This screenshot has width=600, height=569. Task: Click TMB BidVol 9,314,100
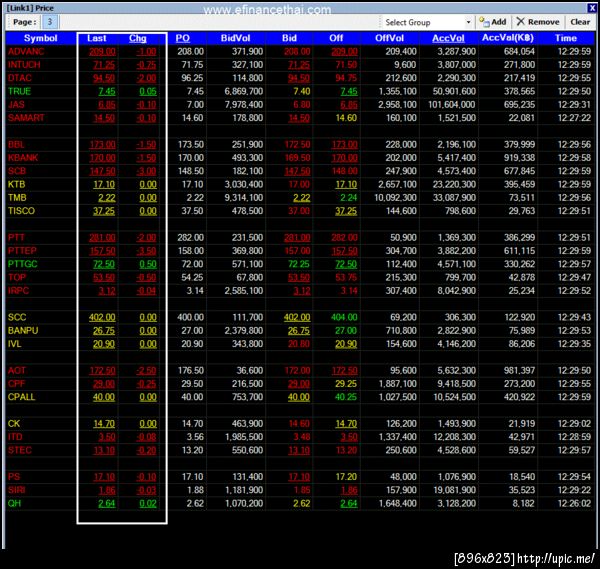tap(244, 198)
